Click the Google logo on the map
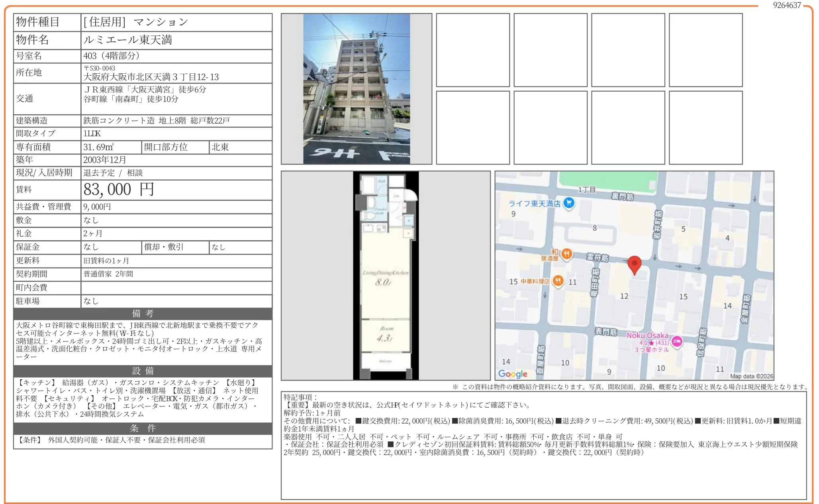 click(512, 374)
